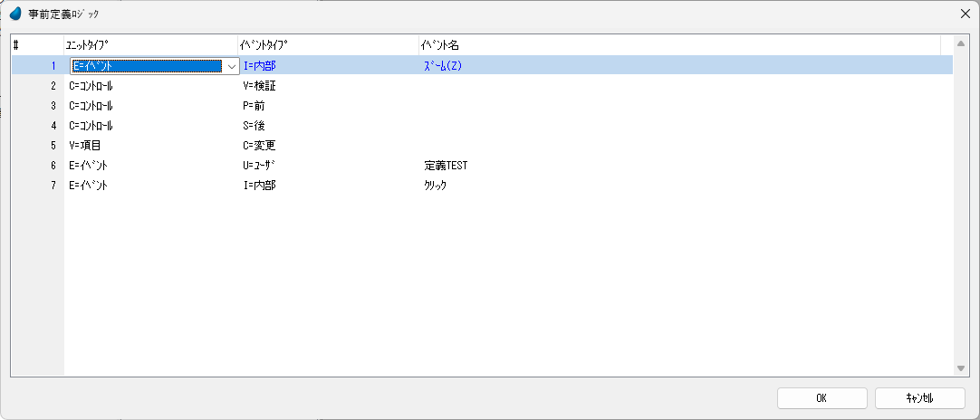Click the イベントタイプ column header

[x=327, y=44]
